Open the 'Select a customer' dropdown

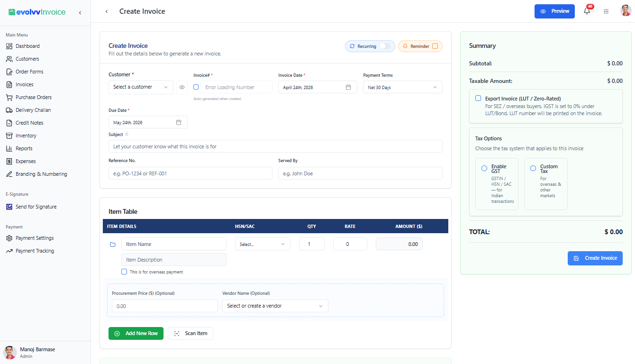(141, 87)
